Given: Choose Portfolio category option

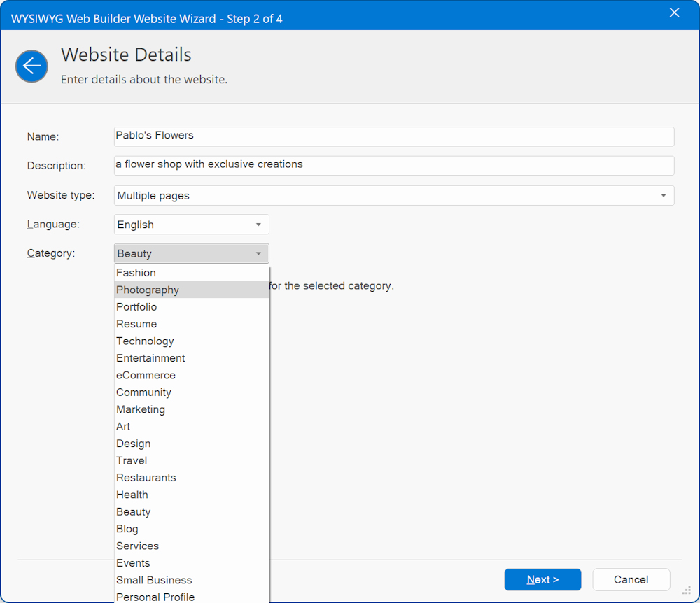Looking at the screenshot, I should (x=136, y=307).
